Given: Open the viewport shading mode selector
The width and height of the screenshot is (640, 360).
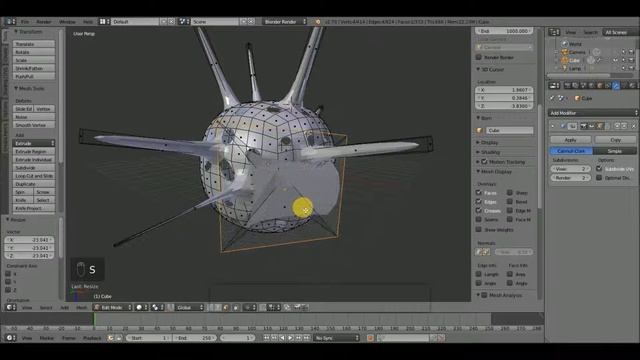Looking at the screenshot, I should 141,307.
